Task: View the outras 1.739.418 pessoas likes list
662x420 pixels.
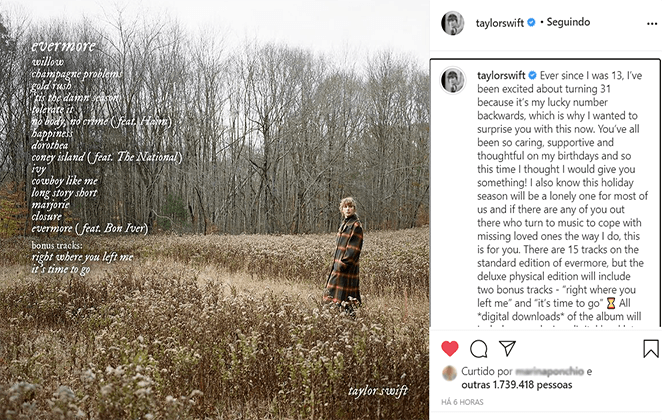Action: tap(518, 385)
